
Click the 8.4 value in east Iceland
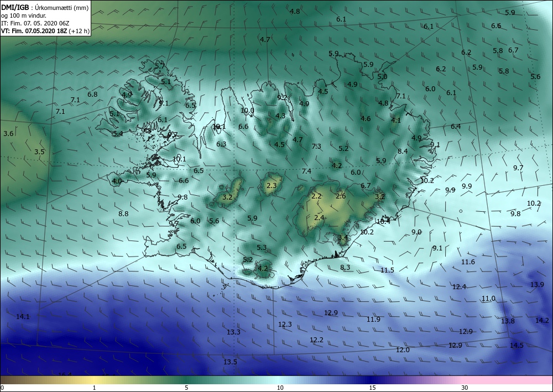[403, 151]
